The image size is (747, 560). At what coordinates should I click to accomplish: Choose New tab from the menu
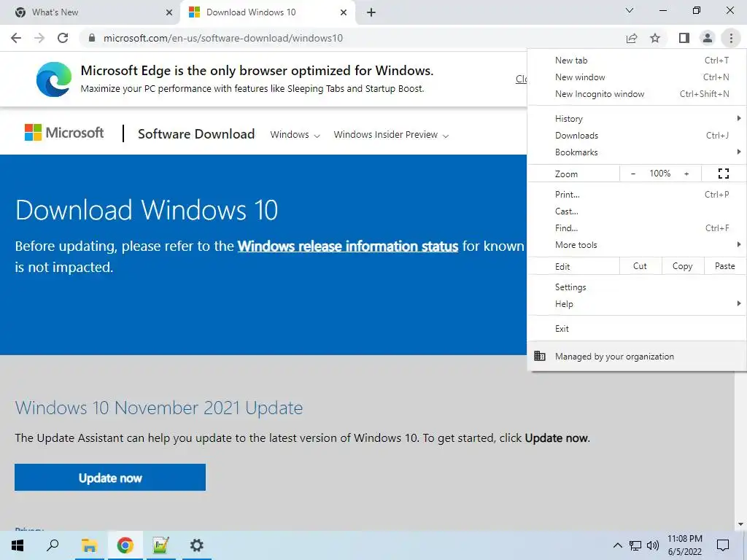coord(637,61)
